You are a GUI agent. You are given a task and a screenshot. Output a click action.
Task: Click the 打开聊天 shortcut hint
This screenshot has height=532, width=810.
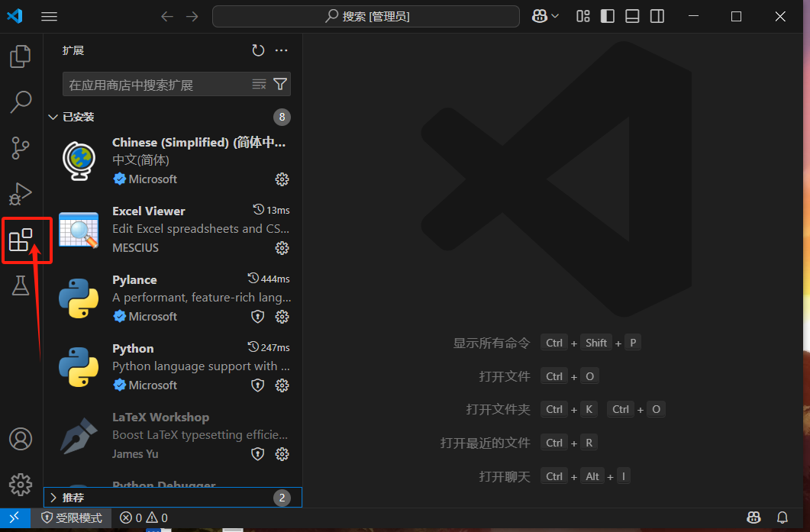pyautogui.click(x=504, y=476)
